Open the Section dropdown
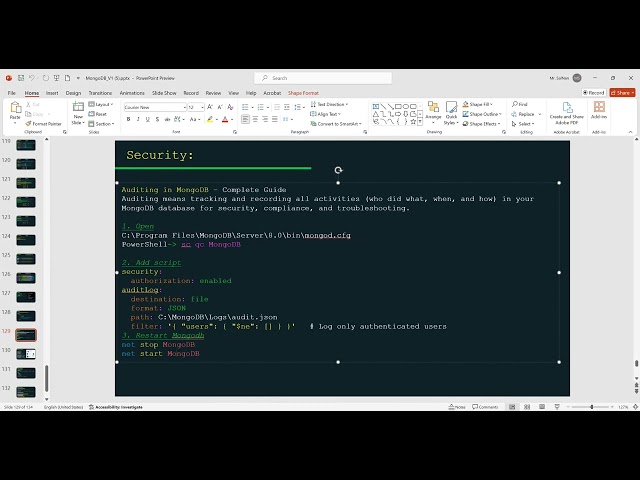This screenshot has height=480, width=640. pos(101,124)
